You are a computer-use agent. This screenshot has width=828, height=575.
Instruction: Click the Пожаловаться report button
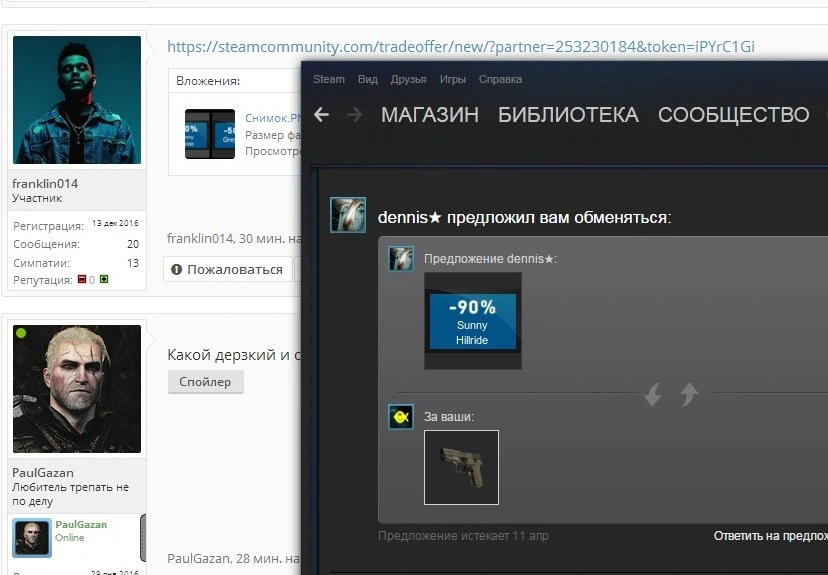click(228, 269)
